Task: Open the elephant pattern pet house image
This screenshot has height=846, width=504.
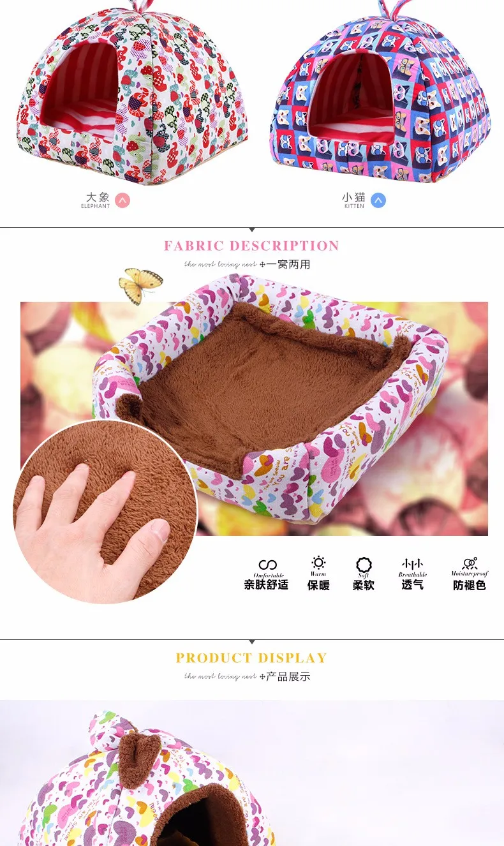Action: 133,93
